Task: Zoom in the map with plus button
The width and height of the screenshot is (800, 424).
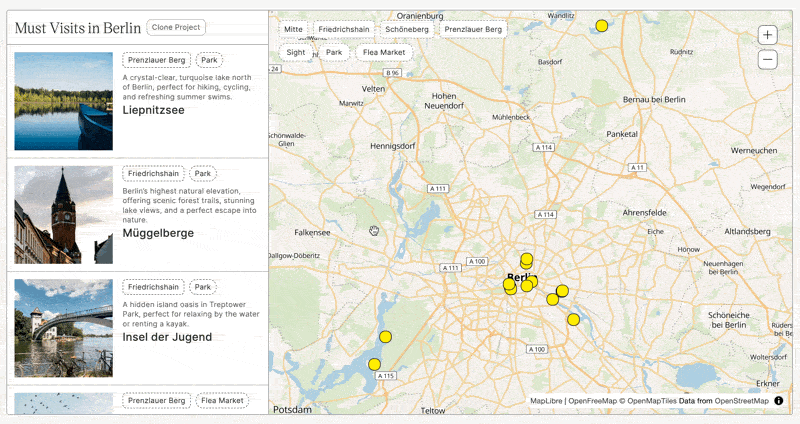Action: pyautogui.click(x=767, y=35)
